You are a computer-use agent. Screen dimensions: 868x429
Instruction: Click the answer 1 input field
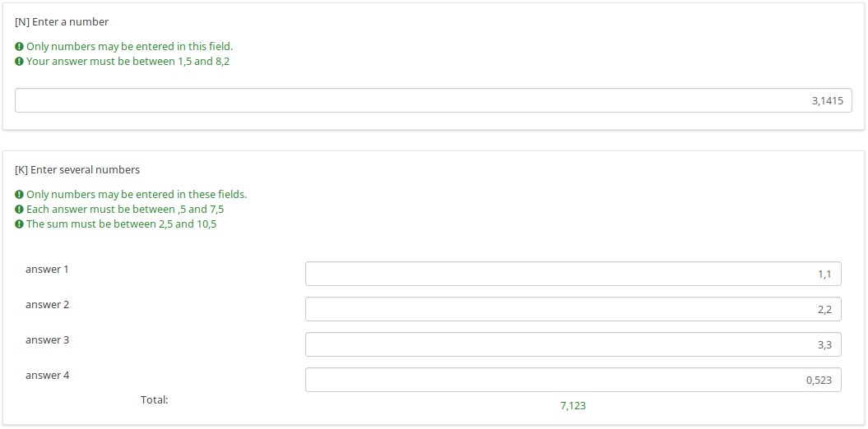[x=573, y=274]
